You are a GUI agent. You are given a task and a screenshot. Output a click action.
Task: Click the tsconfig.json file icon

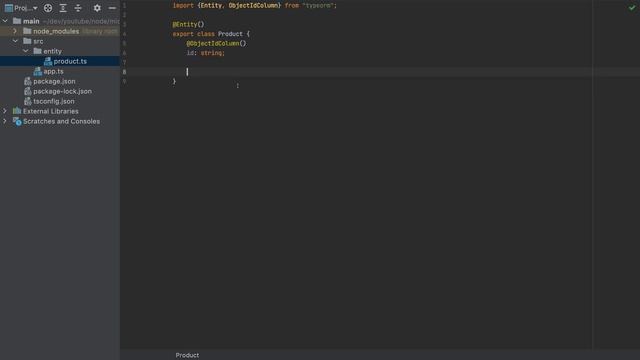coord(28,101)
